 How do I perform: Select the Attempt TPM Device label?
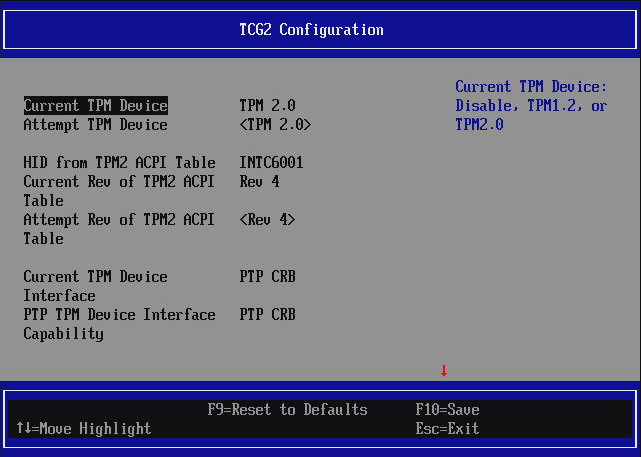coord(95,124)
